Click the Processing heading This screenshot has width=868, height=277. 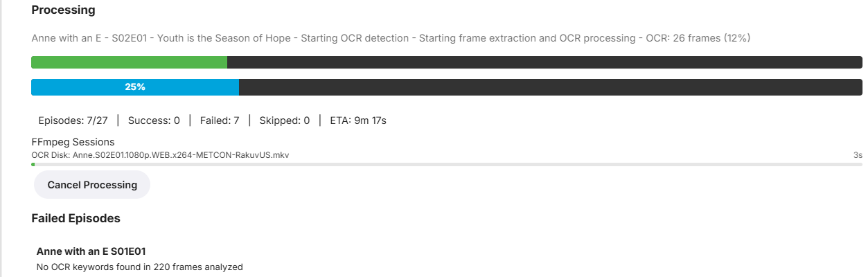64,10
